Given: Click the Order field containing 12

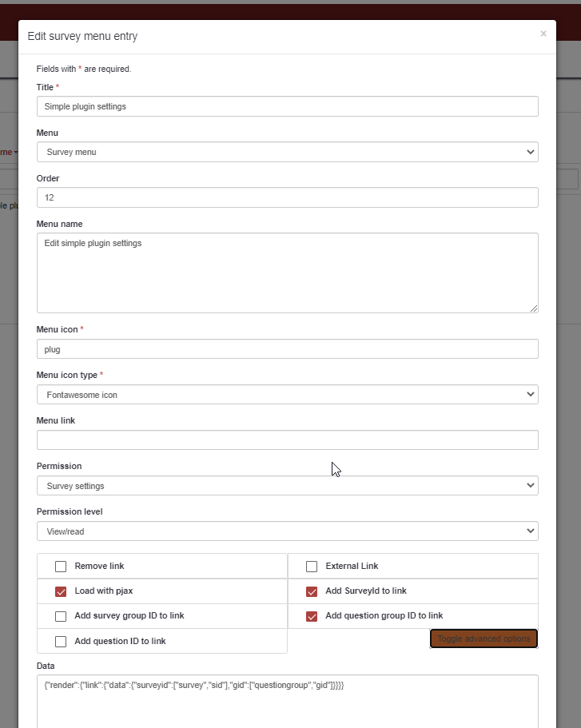Looking at the screenshot, I should pyautogui.click(x=287, y=197).
